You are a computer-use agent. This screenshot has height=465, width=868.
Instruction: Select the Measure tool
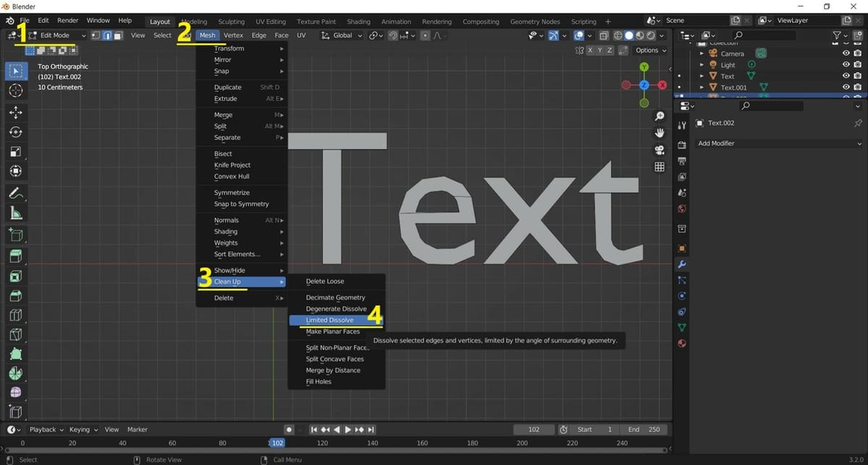coord(16,213)
